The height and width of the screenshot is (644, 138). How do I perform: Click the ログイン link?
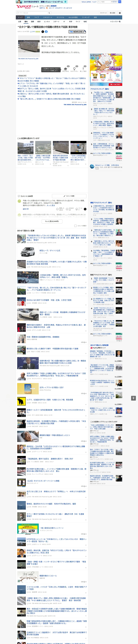tap(42, 8)
